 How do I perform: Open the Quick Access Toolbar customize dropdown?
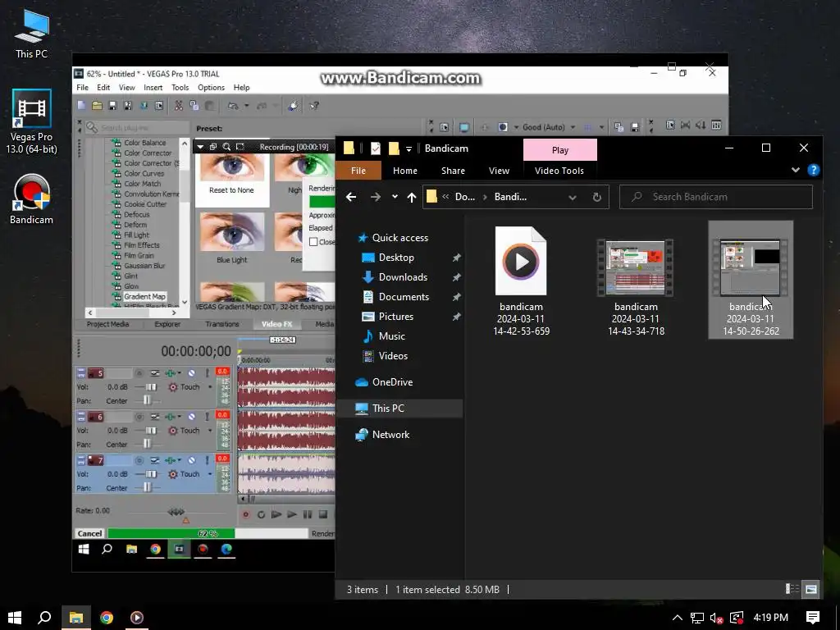(409, 149)
